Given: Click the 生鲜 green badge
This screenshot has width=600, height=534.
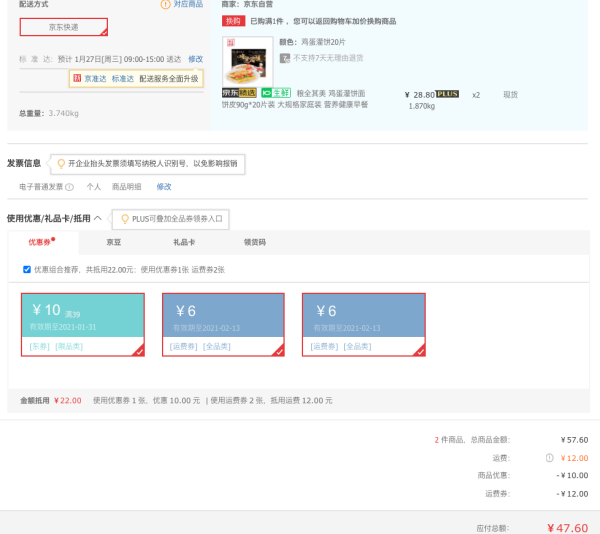Looking at the screenshot, I should (x=276, y=93).
